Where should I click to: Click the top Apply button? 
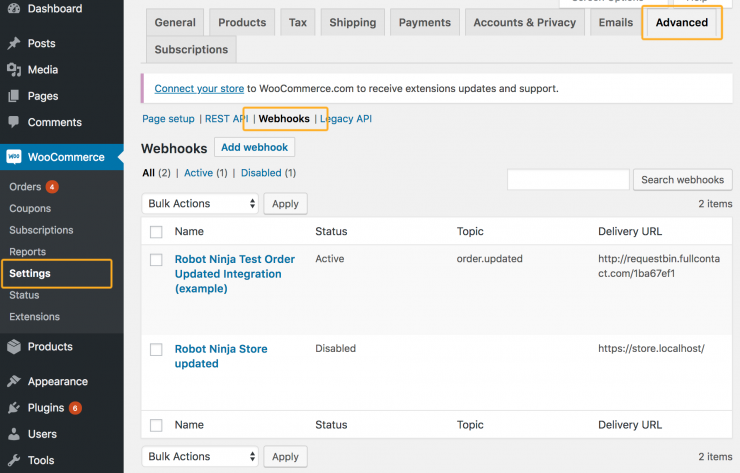tap(285, 203)
